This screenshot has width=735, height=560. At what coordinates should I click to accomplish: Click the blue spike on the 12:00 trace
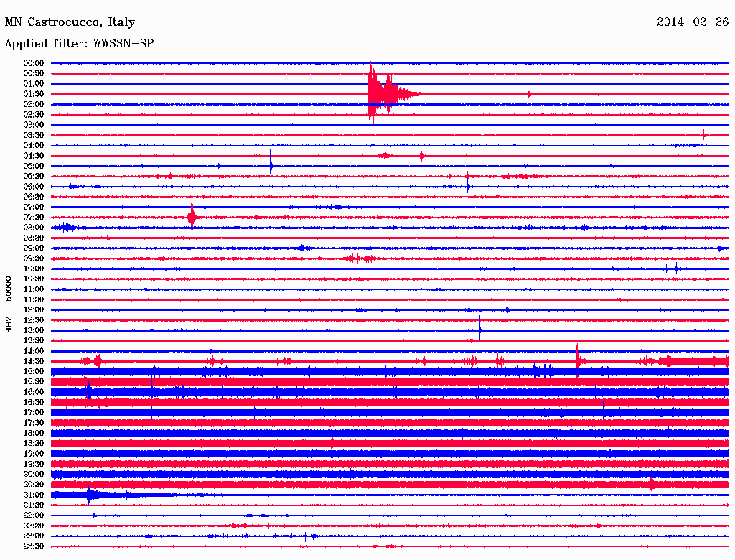tap(507, 309)
